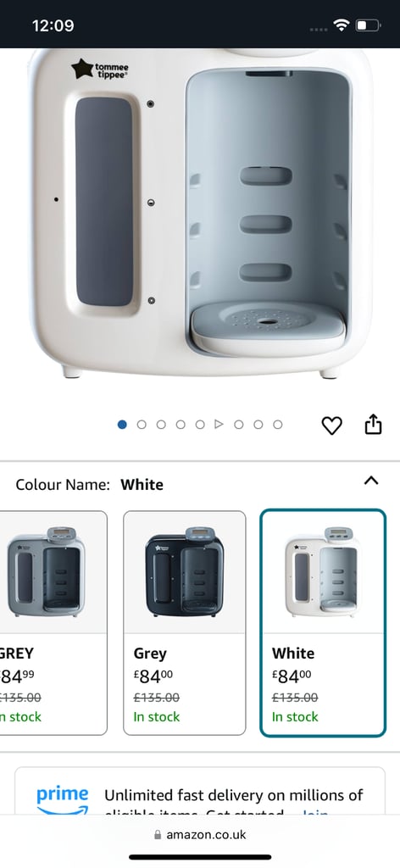The width and height of the screenshot is (400, 868).
Task: Go to the third image dot
Action: pyautogui.click(x=161, y=425)
